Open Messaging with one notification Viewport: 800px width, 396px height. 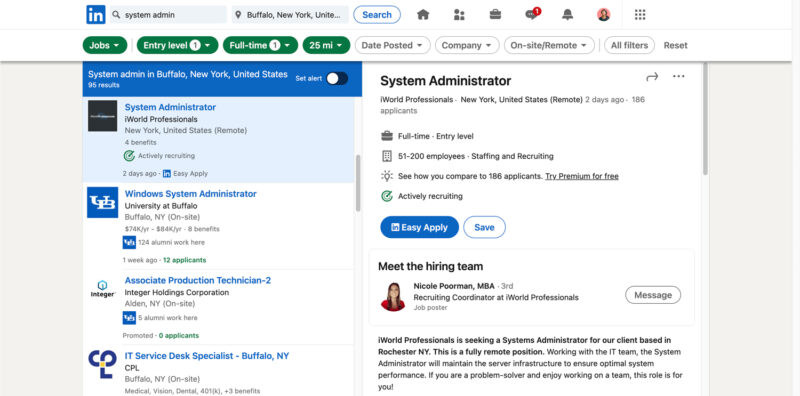[x=533, y=14]
